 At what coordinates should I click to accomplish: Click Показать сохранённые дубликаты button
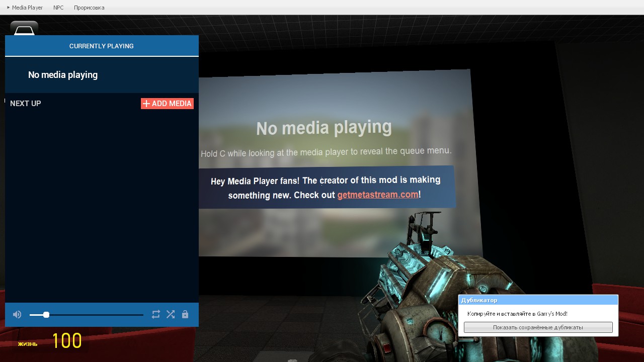point(538,327)
